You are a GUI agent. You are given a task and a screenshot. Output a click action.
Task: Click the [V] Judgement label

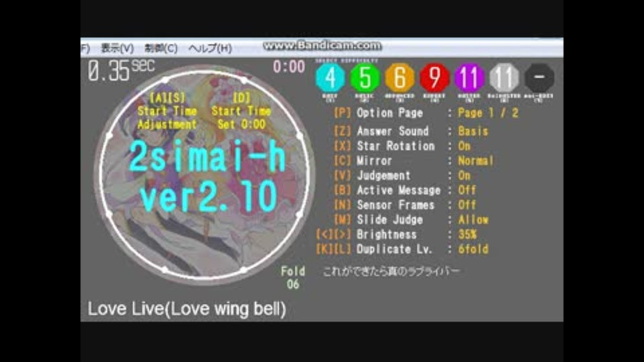point(372,175)
